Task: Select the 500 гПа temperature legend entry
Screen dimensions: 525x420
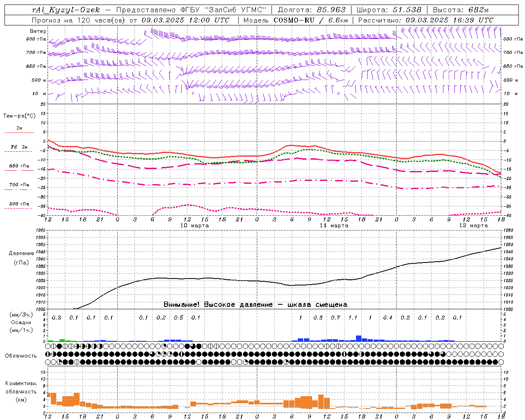Action: point(19,204)
